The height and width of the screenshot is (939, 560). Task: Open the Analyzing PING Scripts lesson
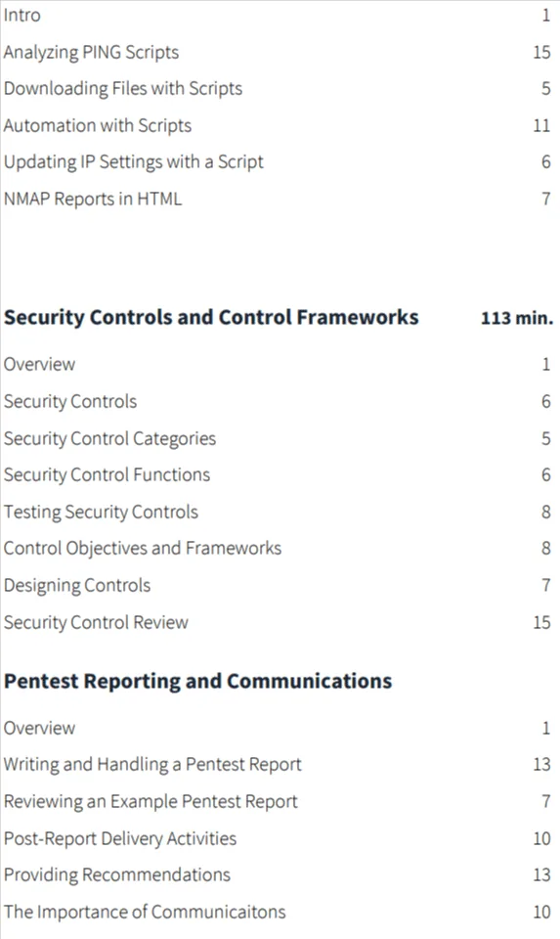92,52
